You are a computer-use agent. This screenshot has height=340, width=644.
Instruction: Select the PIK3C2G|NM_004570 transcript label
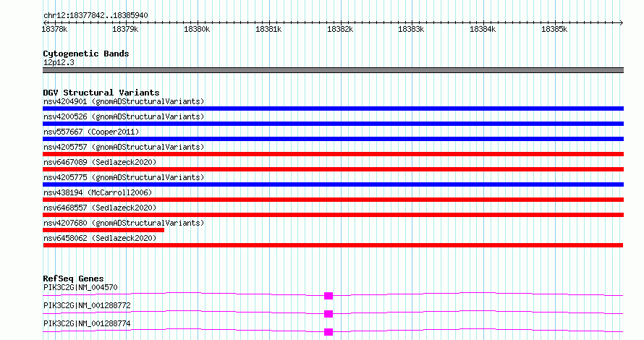[x=80, y=287]
